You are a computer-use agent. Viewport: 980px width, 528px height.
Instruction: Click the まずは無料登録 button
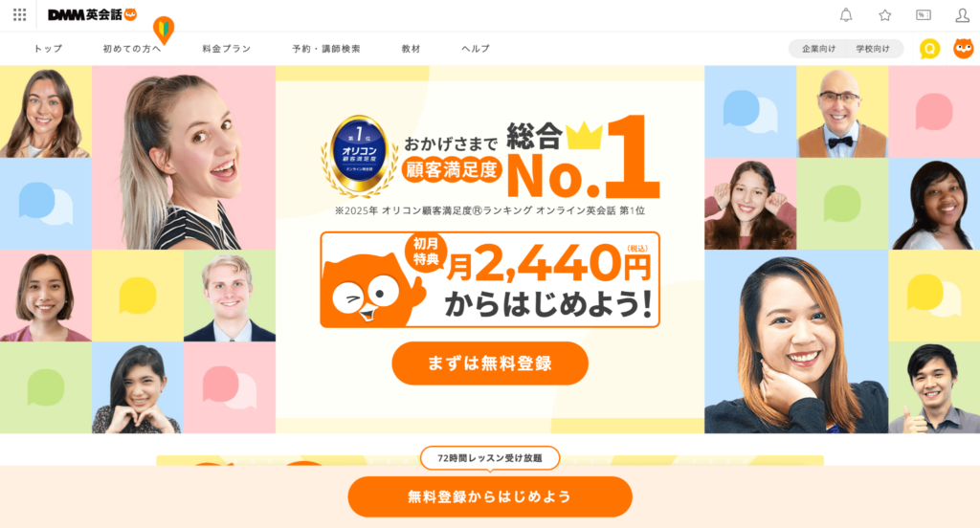490,363
